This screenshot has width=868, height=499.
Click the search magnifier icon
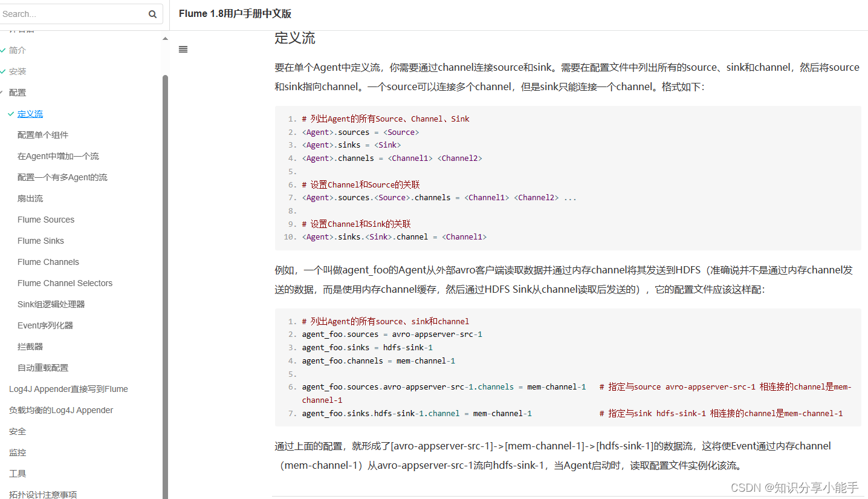(x=152, y=14)
